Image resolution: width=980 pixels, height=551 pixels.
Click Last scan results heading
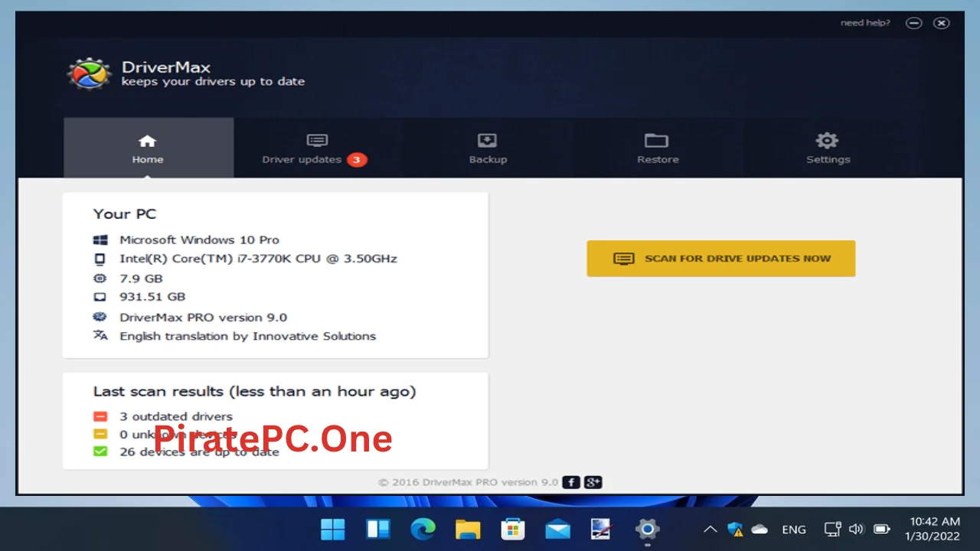(254, 392)
